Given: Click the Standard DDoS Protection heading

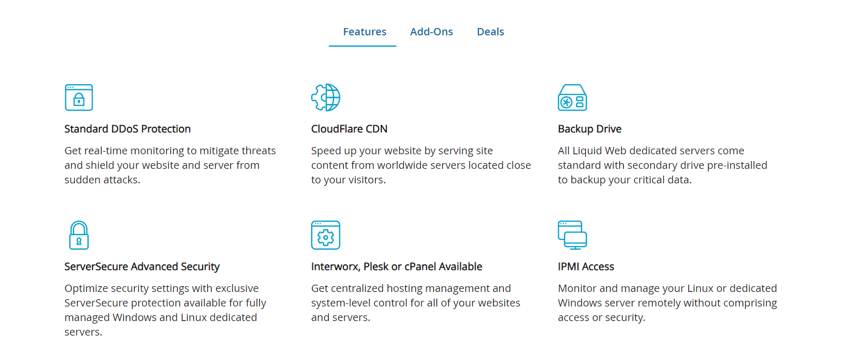Looking at the screenshot, I should click(x=127, y=129).
